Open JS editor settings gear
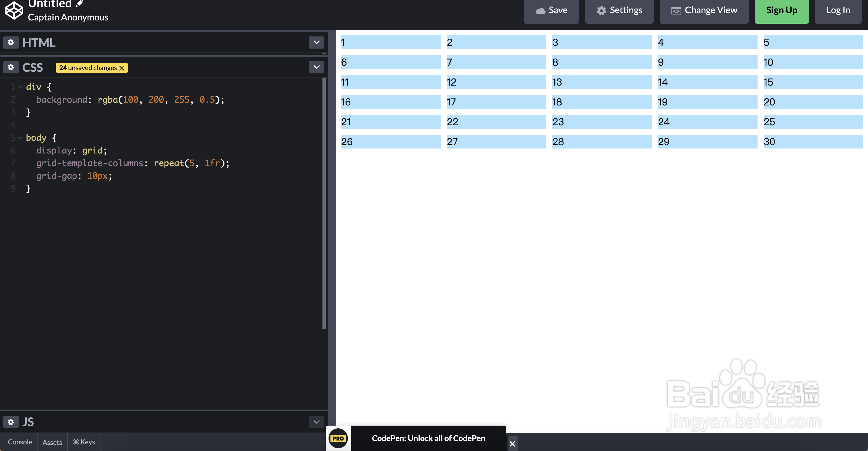Viewport: 868px width, 451px height. (11, 422)
